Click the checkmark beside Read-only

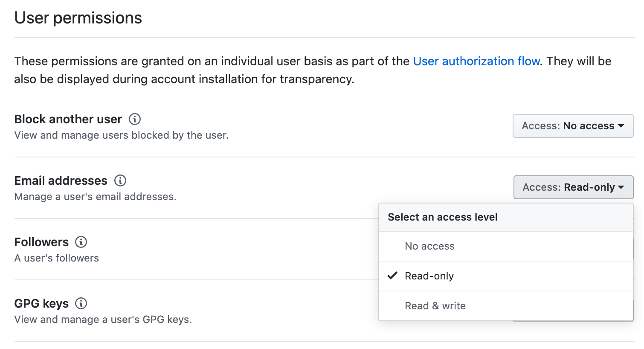point(392,276)
